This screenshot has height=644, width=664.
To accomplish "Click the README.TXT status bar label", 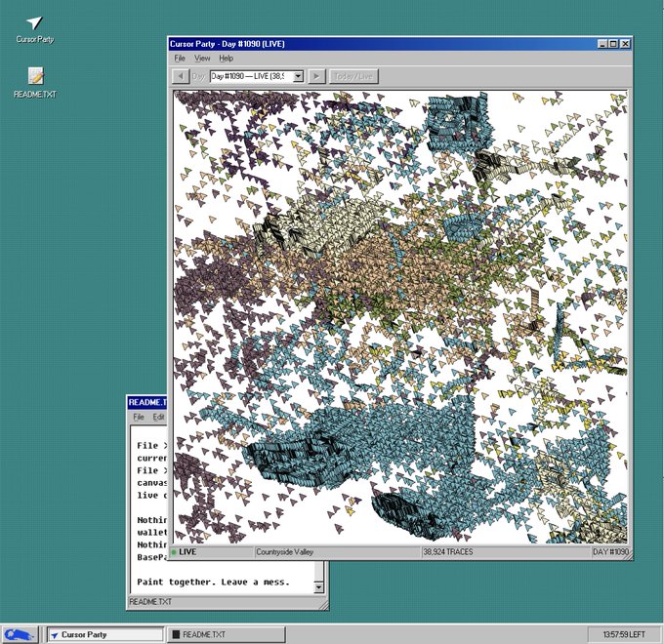I will click(x=150, y=601).
